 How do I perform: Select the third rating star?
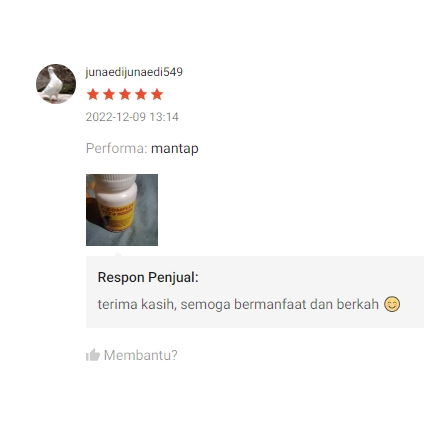pyautogui.click(x=125, y=94)
